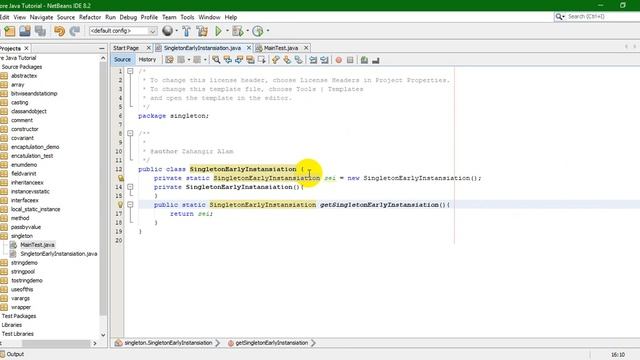The image size is (640, 360).
Task: Toggle bookmark on current line
Action: [299, 60]
